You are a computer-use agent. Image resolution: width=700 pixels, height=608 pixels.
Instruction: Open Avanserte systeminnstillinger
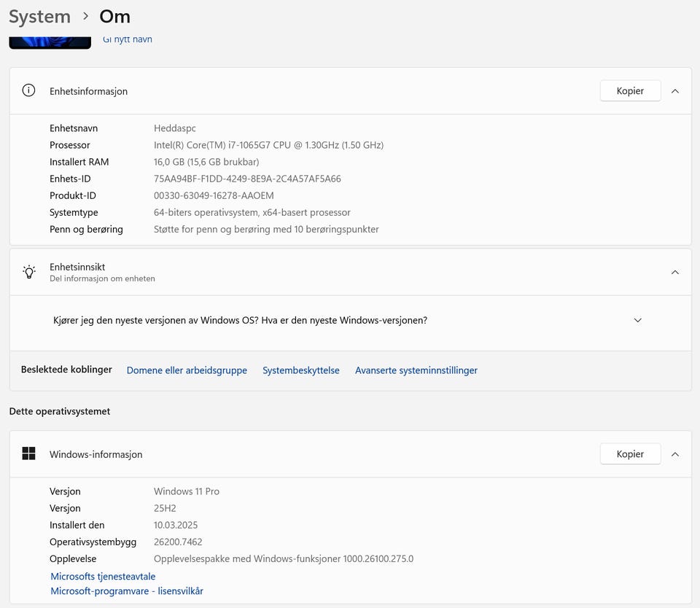tap(416, 370)
